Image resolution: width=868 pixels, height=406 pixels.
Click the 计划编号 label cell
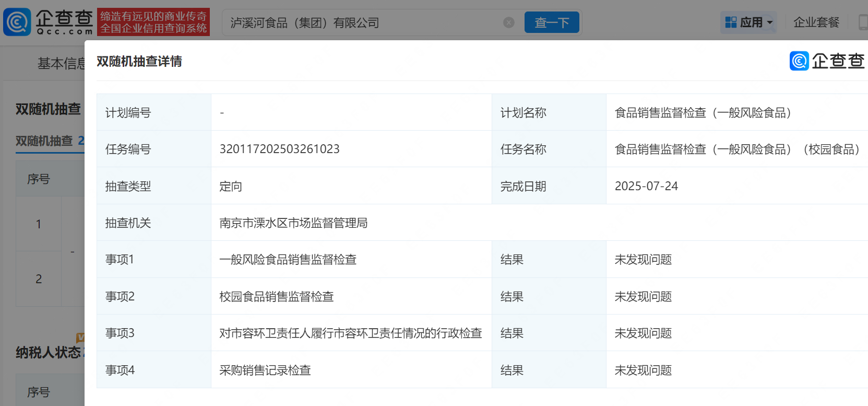tap(154, 112)
